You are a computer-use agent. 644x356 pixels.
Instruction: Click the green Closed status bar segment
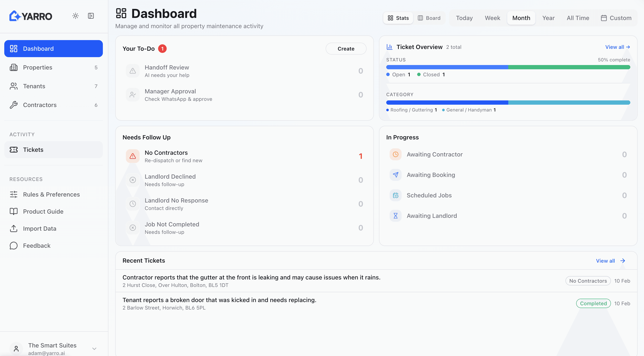[x=569, y=67]
